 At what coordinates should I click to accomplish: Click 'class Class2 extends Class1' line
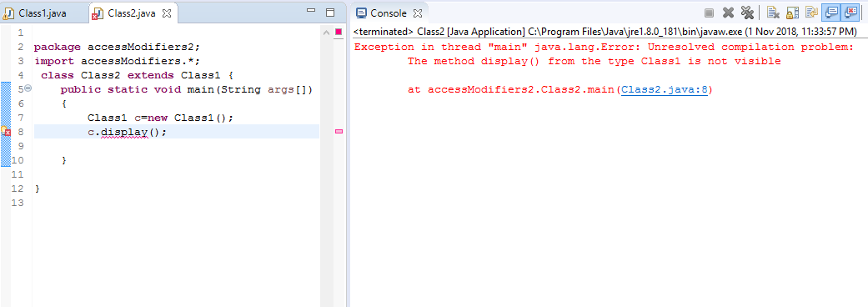(x=137, y=75)
